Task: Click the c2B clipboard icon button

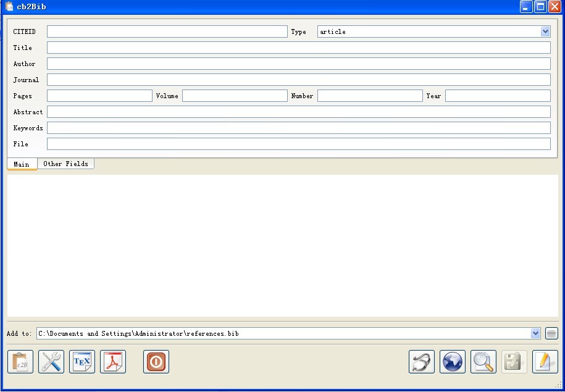Action: point(20,362)
